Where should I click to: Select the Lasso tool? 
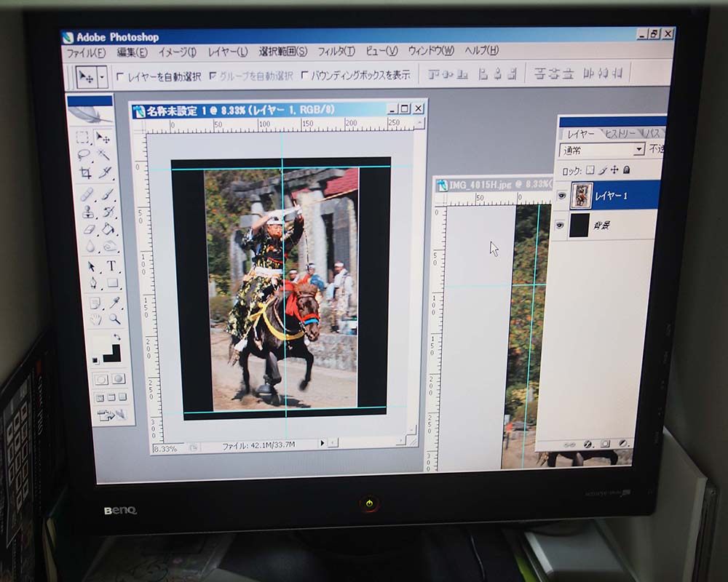tap(84, 154)
